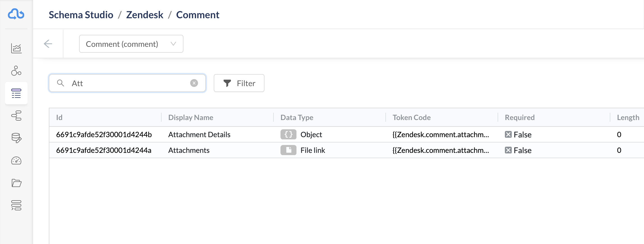Click the Attachment Details name cell

tap(199, 135)
